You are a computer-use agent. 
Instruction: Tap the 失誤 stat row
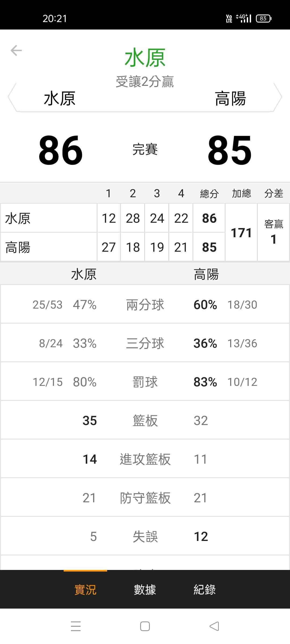(x=145, y=536)
